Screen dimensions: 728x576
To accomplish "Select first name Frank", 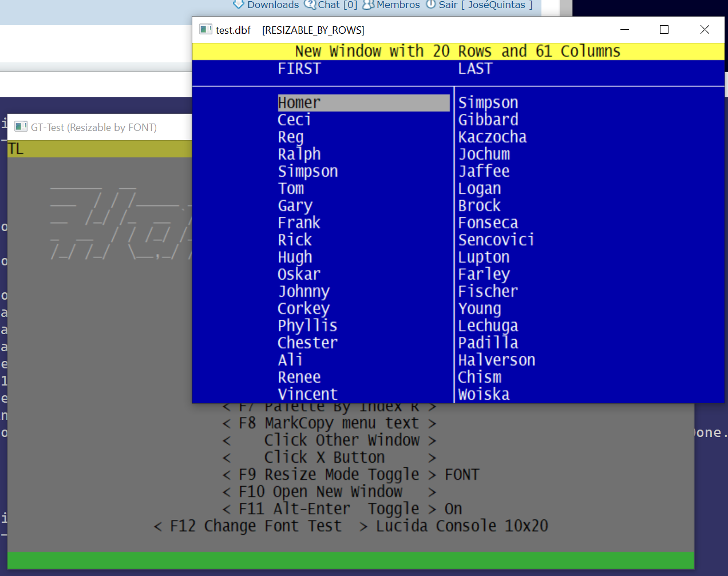I will [299, 223].
